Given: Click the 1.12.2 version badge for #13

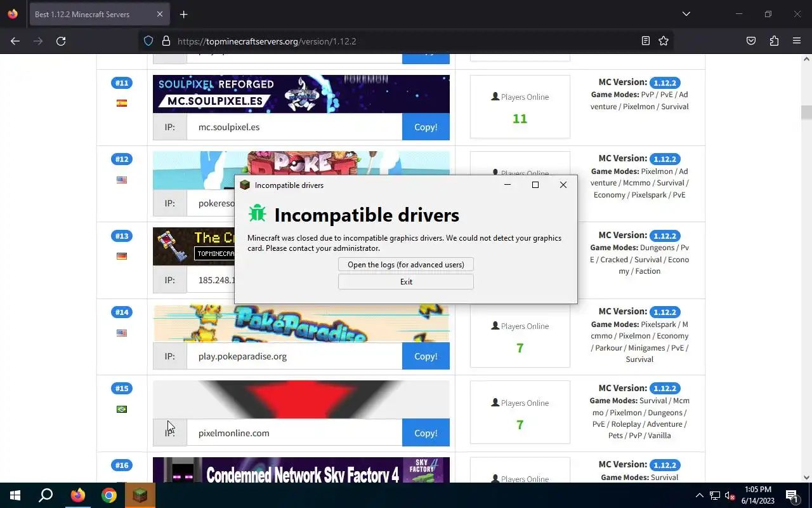Looking at the screenshot, I should tap(665, 236).
